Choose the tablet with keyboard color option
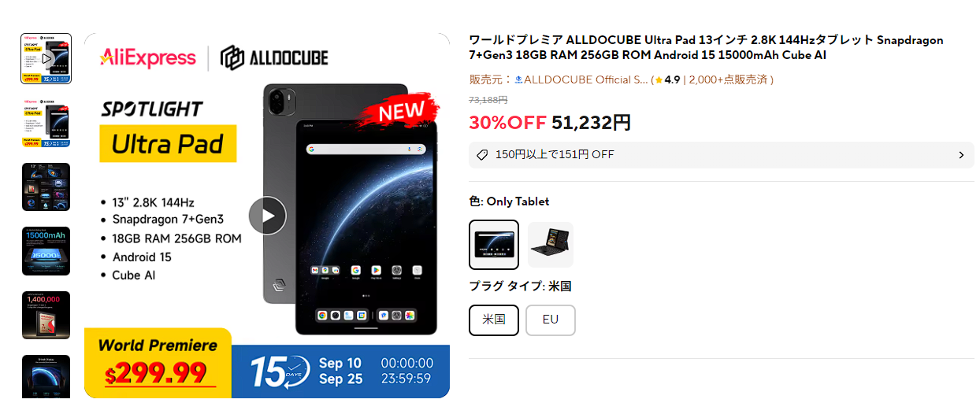Image resolution: width=980 pixels, height=414 pixels. point(551,245)
